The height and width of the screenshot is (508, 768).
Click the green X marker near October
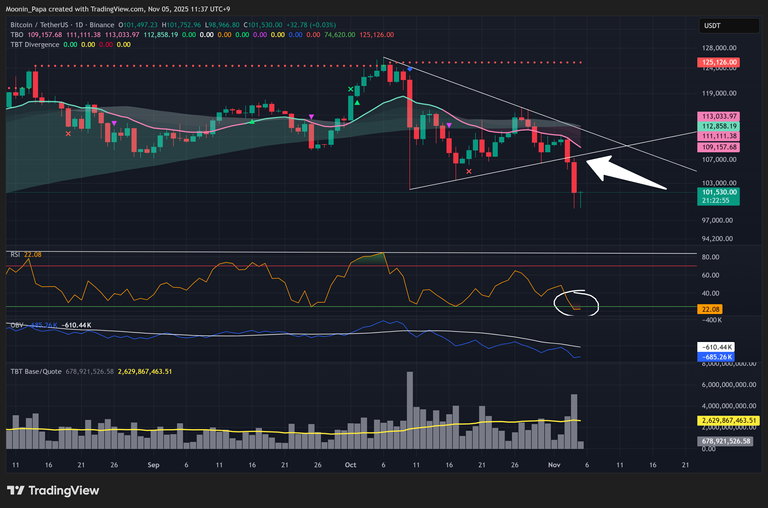pos(351,89)
